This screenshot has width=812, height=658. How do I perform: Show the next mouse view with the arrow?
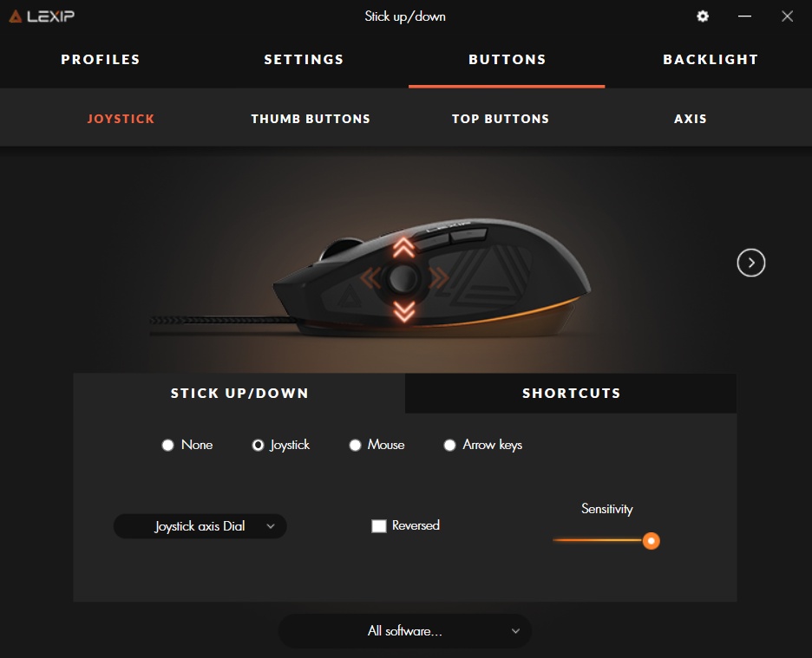pyautogui.click(x=751, y=263)
